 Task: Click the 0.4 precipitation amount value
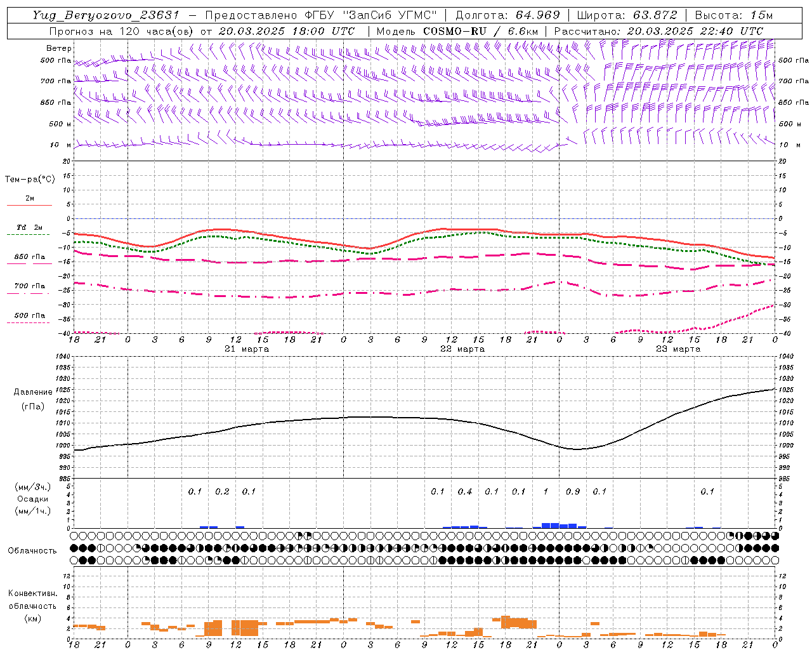(465, 491)
